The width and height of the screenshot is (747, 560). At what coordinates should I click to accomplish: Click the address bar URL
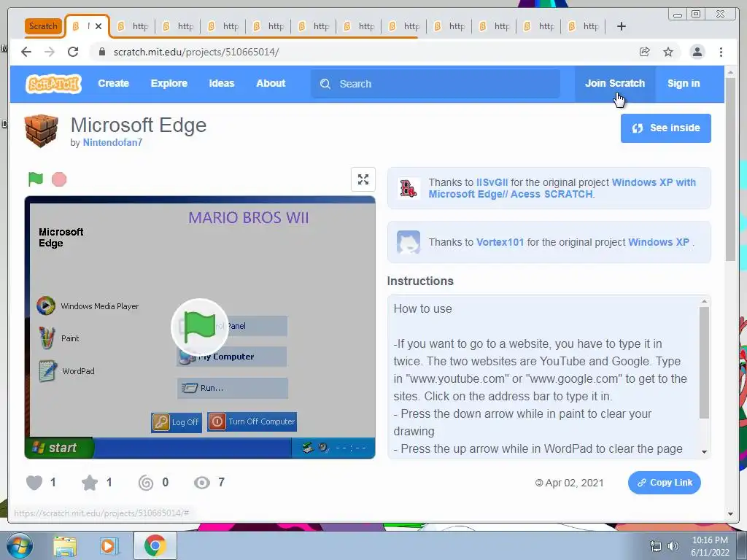(196, 52)
